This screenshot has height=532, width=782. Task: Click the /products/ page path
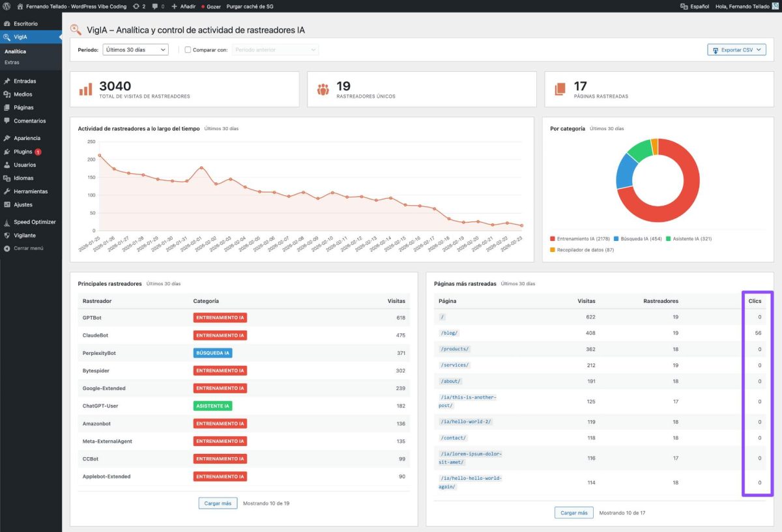click(x=454, y=349)
